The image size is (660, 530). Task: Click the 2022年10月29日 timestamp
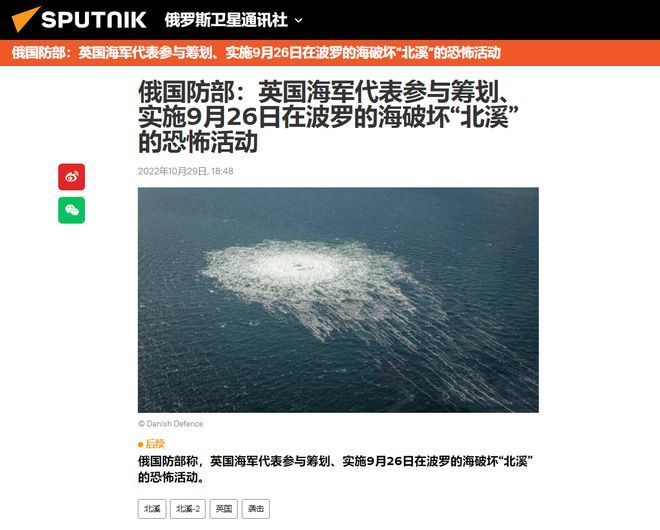point(186,171)
